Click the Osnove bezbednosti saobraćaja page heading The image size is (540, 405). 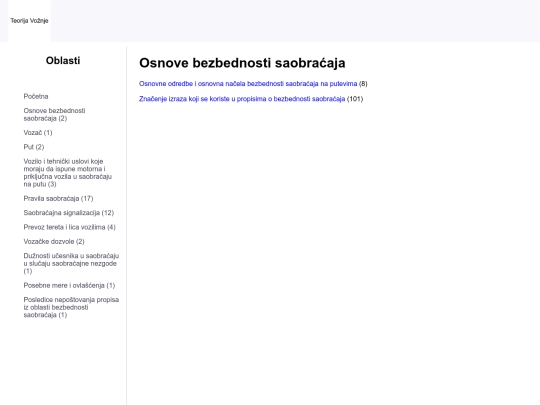click(242, 63)
